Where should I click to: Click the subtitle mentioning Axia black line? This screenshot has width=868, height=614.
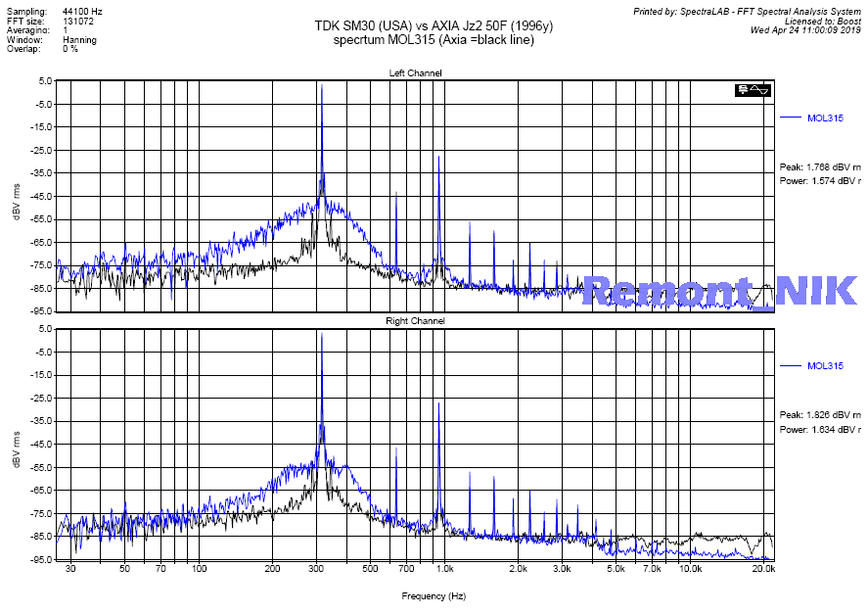pos(433,40)
